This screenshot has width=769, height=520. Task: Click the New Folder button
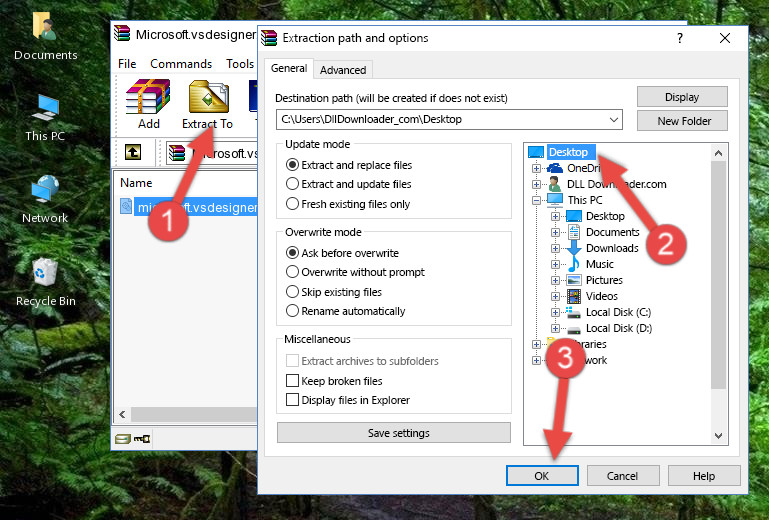click(682, 121)
